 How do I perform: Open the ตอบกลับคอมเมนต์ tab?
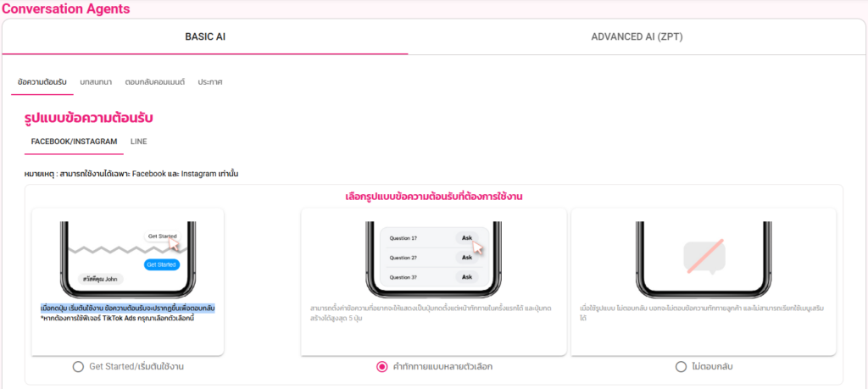pos(154,81)
